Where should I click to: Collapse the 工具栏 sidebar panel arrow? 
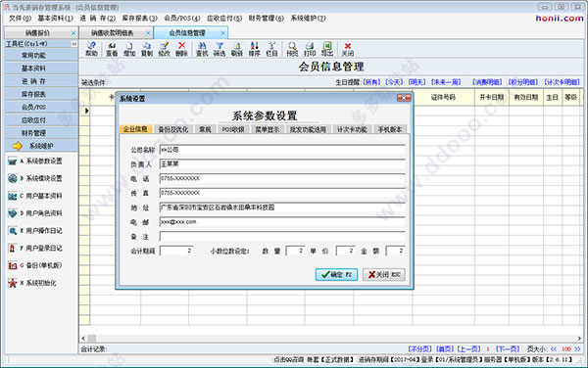click(x=73, y=44)
